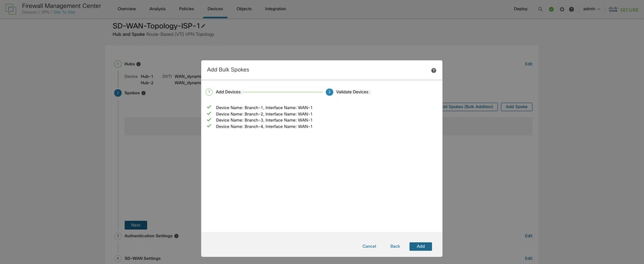Screen dimensions: 644x264
Task: Click Authentication Settings step 3 circle
Action: point(118,236)
